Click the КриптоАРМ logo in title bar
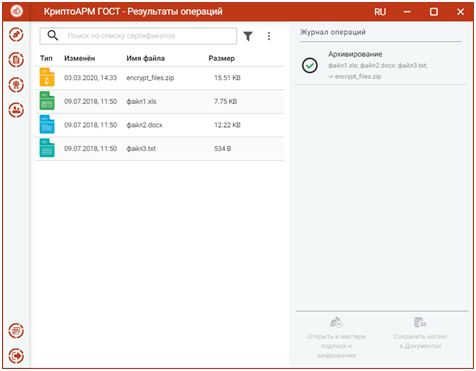This screenshot has height=371, width=476. pos(16,11)
